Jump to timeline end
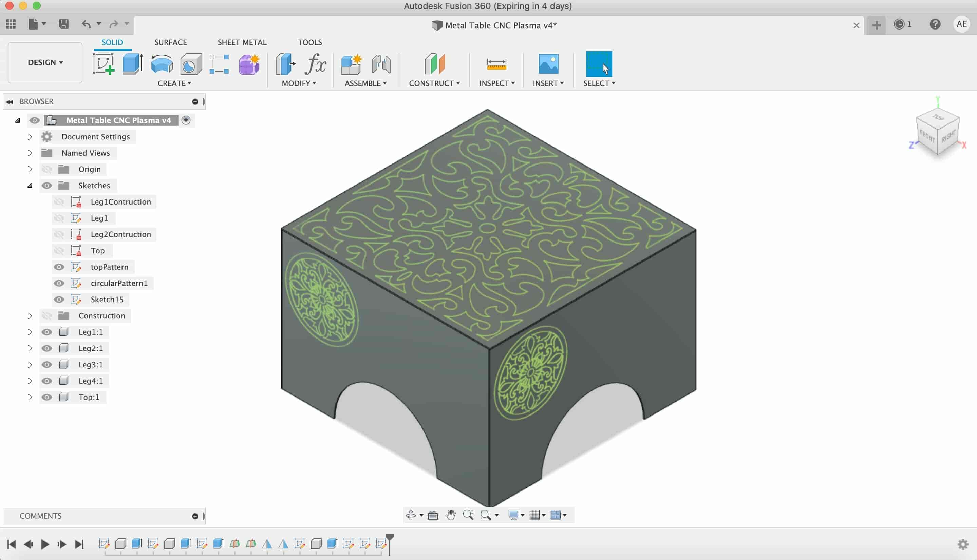The width and height of the screenshot is (977, 560). coord(79,544)
